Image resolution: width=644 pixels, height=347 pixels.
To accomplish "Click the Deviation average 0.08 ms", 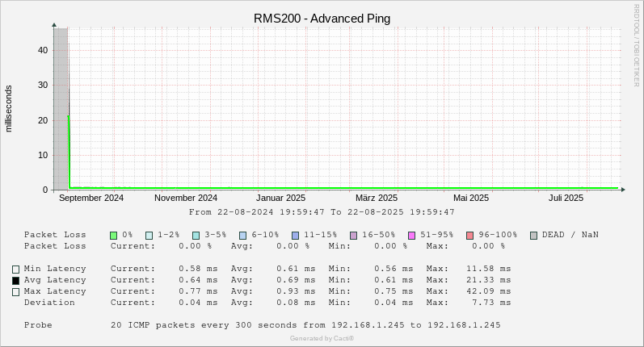I will [296, 303].
